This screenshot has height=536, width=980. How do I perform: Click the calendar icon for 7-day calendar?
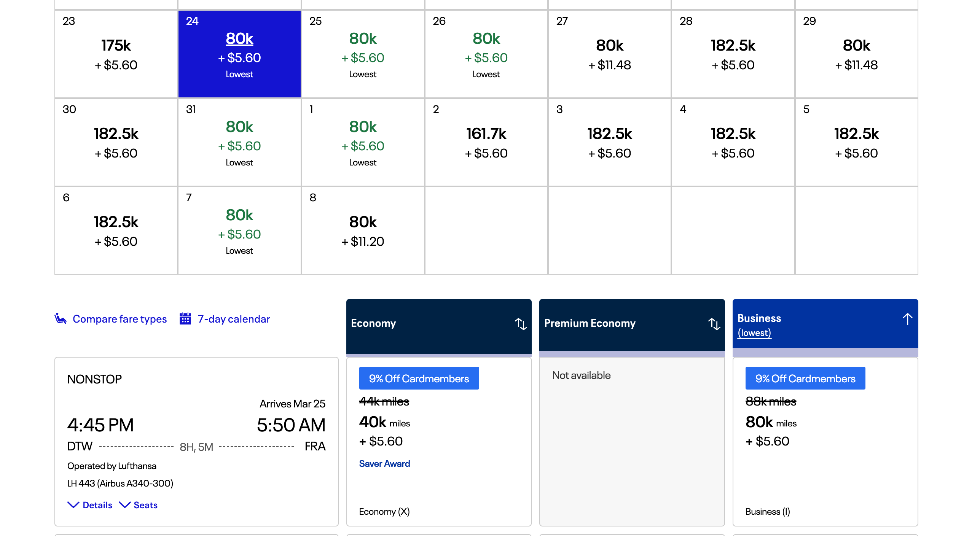[x=185, y=318]
